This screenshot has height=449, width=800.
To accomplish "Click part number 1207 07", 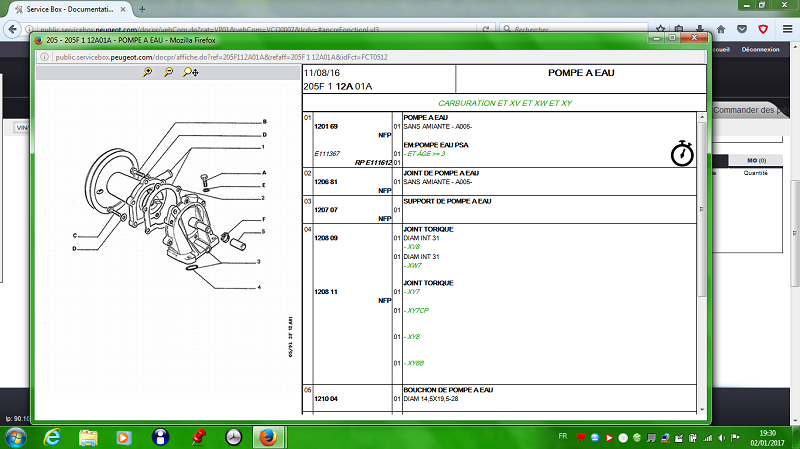I will (326, 210).
